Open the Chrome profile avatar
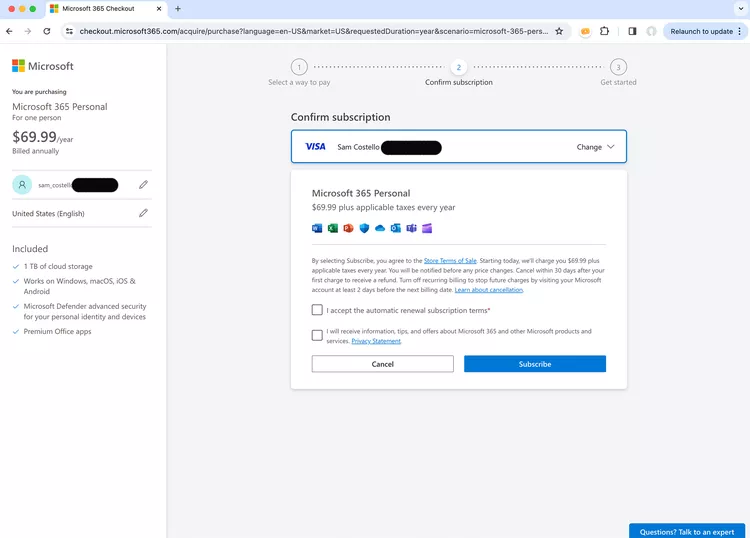 click(651, 31)
